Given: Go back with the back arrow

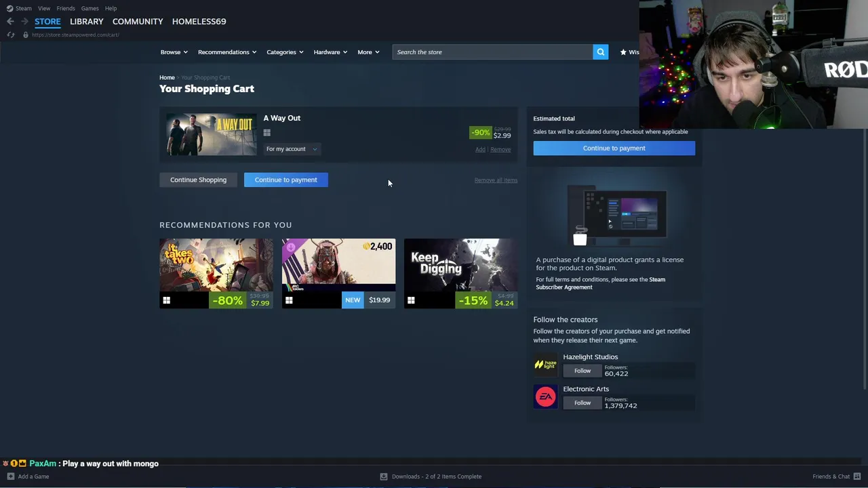Looking at the screenshot, I should pyautogui.click(x=10, y=22).
